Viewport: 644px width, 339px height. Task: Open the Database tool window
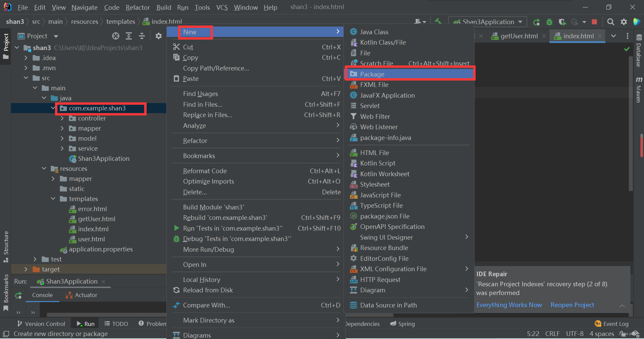point(639,51)
